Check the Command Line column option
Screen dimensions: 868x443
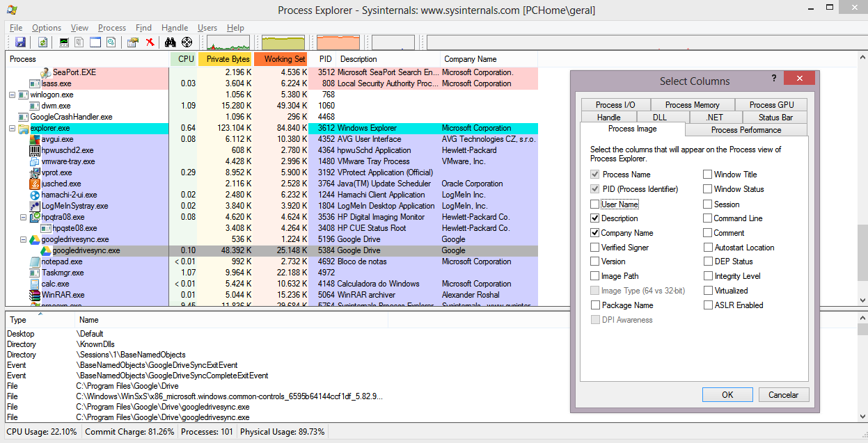(x=709, y=218)
